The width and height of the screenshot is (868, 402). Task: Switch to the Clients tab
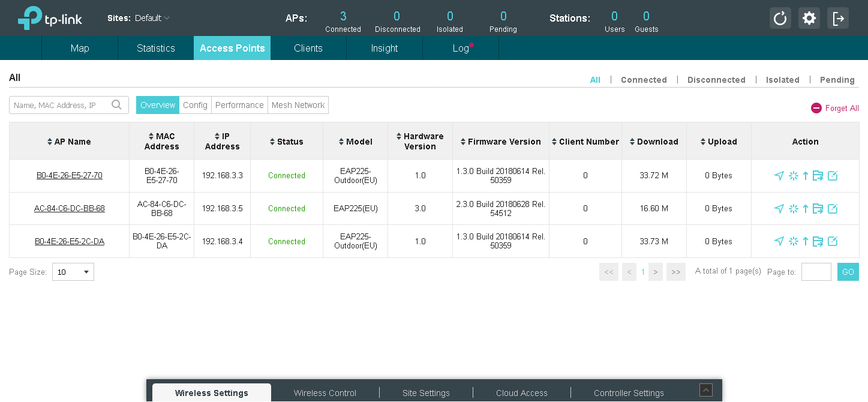click(x=308, y=48)
